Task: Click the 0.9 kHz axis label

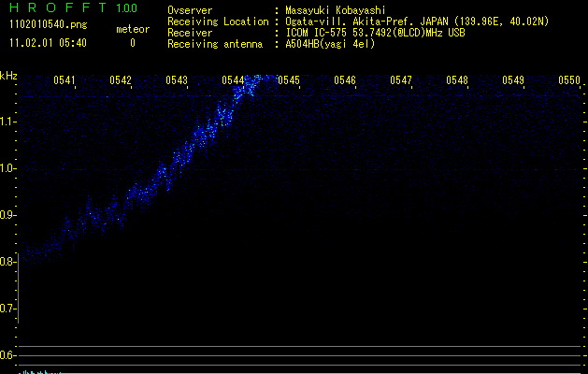Action: pos(7,215)
